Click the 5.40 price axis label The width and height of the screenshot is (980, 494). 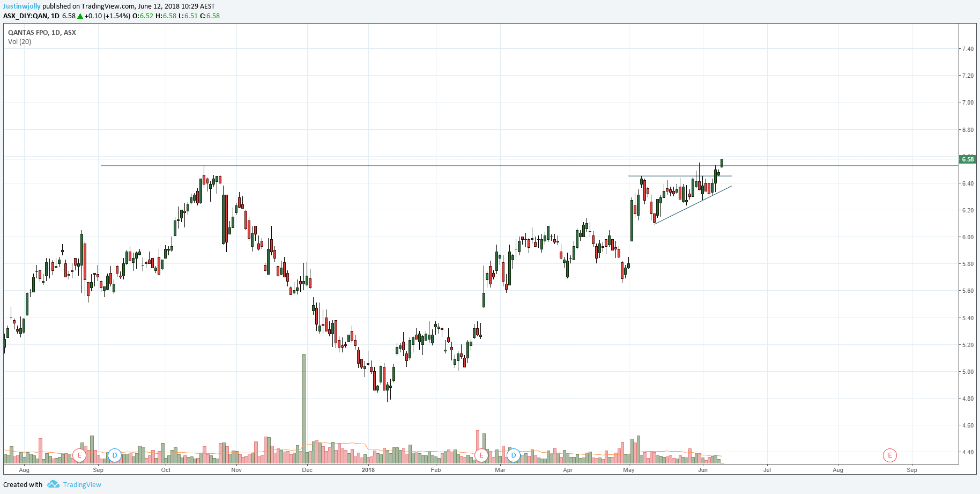click(968, 318)
